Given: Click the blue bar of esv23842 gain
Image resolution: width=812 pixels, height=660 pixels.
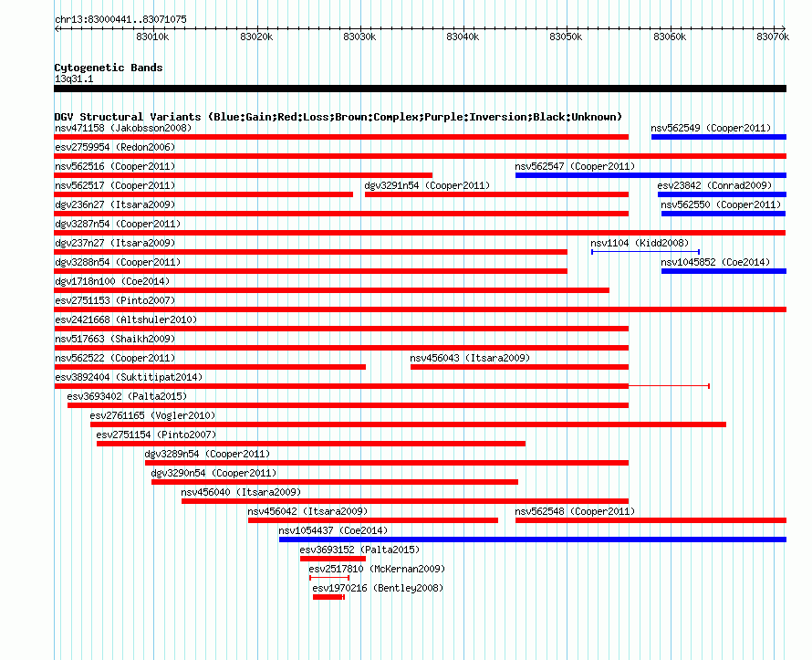Looking at the screenshot, I should click(722, 194).
